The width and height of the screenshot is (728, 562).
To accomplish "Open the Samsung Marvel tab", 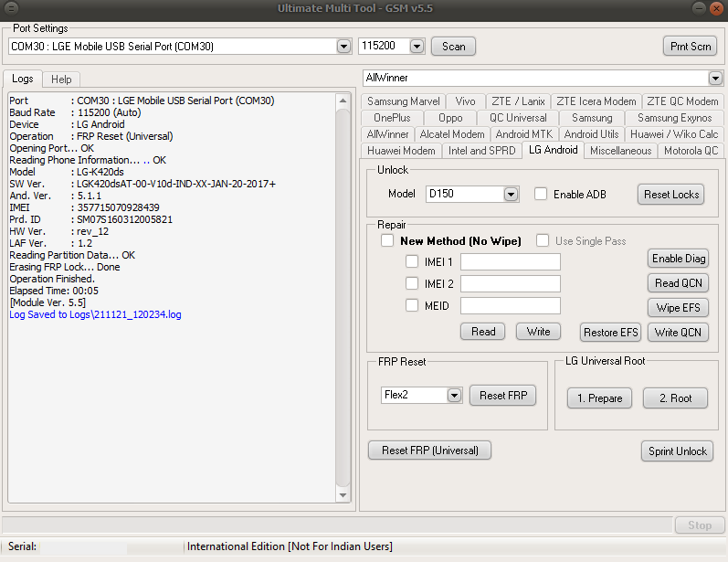I will tap(403, 101).
